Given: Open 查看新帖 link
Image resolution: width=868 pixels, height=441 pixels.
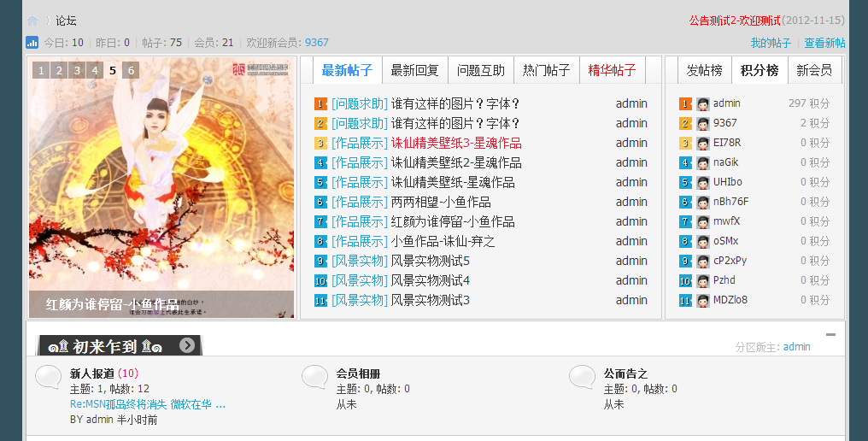Looking at the screenshot, I should pyautogui.click(x=824, y=43).
